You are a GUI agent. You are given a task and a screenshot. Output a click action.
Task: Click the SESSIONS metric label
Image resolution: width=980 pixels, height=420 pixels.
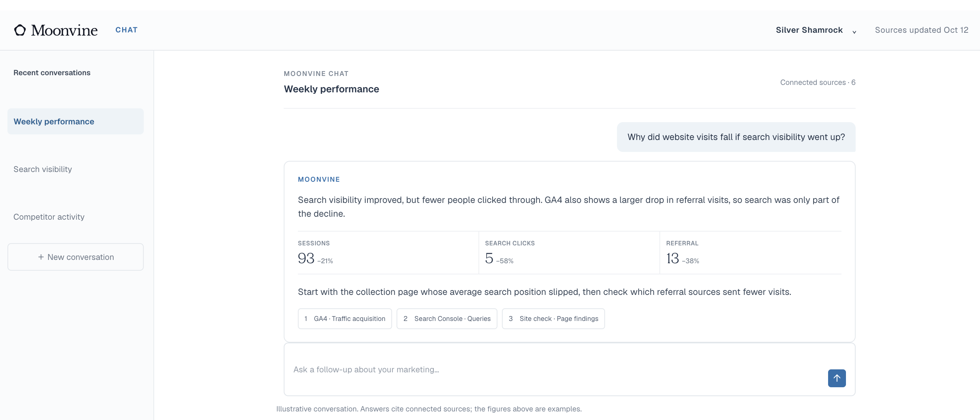tap(314, 243)
